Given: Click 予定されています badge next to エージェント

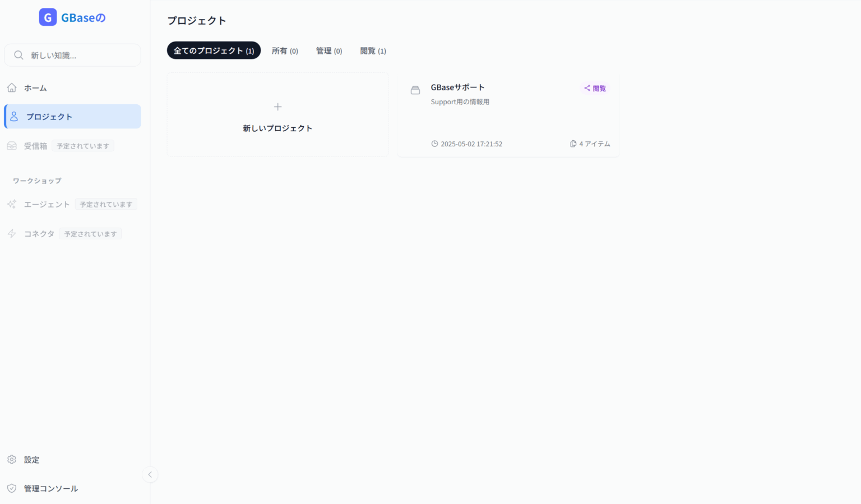Looking at the screenshot, I should pyautogui.click(x=106, y=204).
